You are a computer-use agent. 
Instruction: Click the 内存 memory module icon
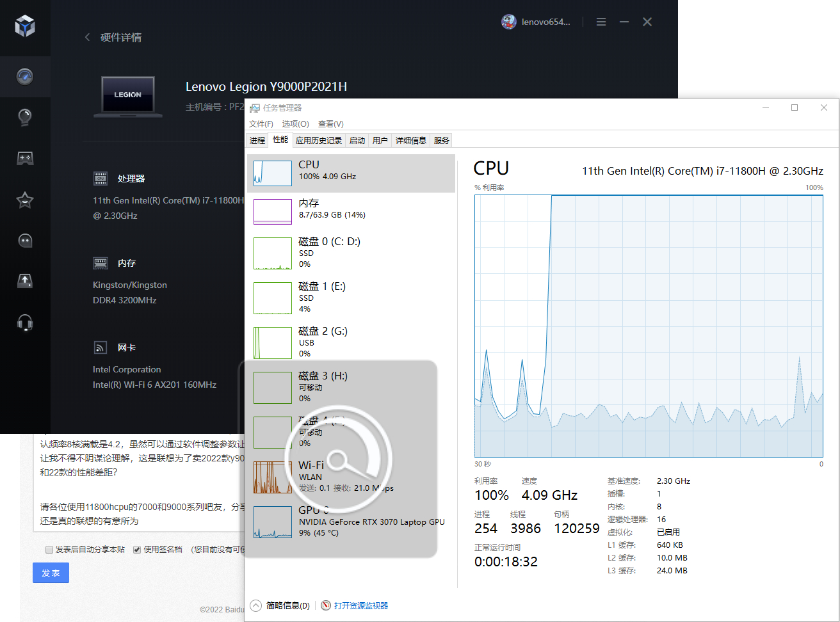pyautogui.click(x=101, y=263)
